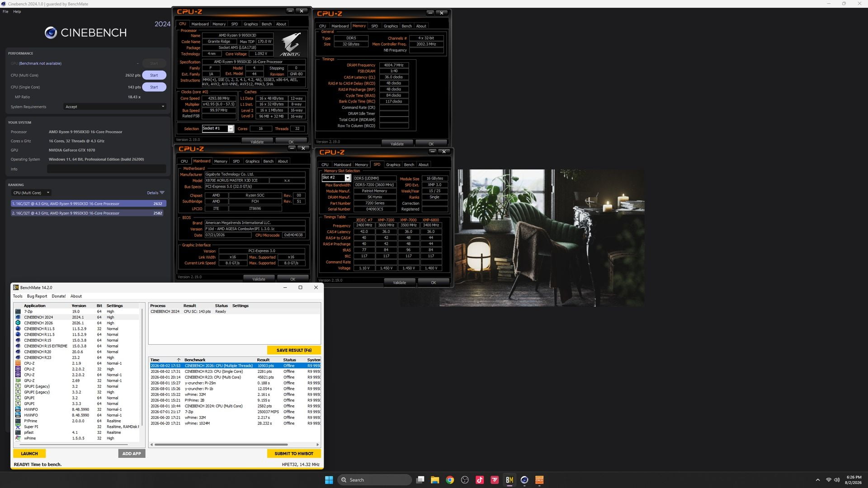Select first ranking entry scoring 2632
Viewport: 868px width, 488px height.
tap(89, 204)
